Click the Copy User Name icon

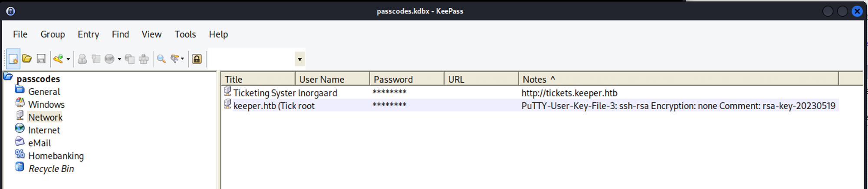[82, 59]
